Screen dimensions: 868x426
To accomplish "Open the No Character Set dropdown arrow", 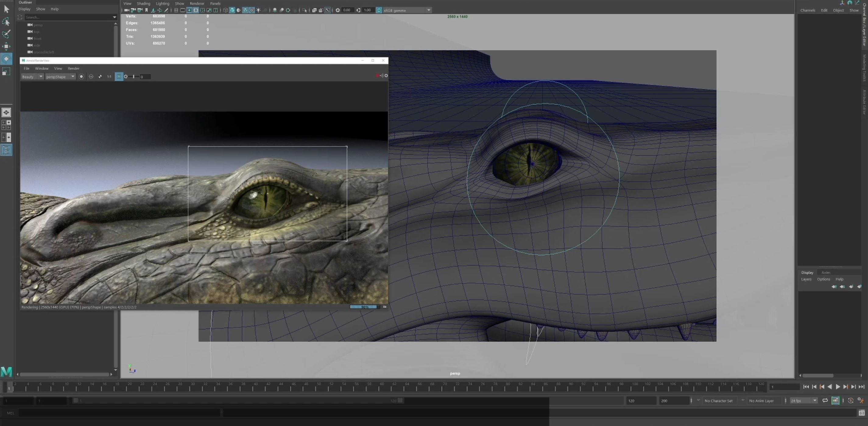I will 698,400.
